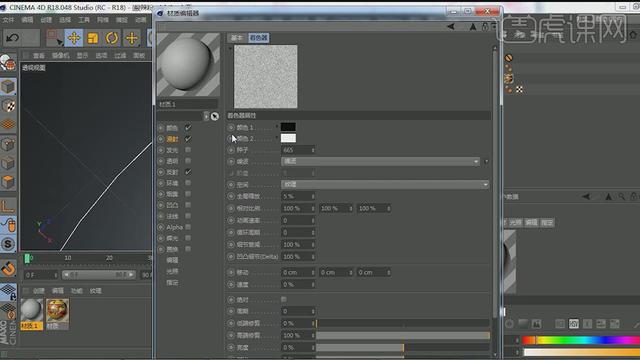Click search icon in Attribute Manager
640x360 pixels.
click(621, 197)
